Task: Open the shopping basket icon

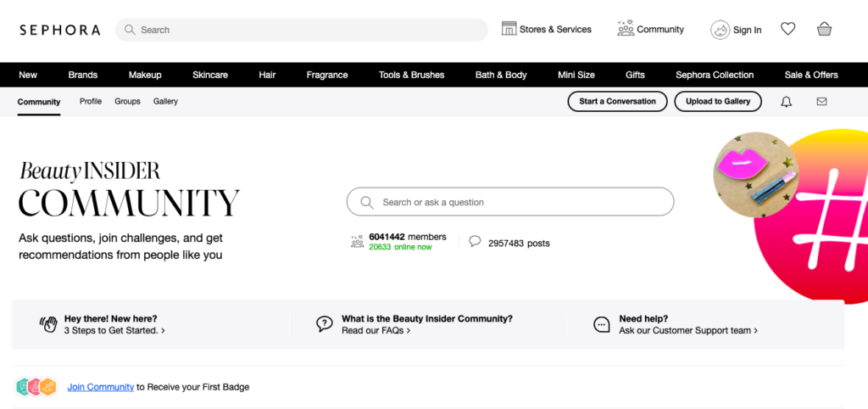Action: [824, 29]
